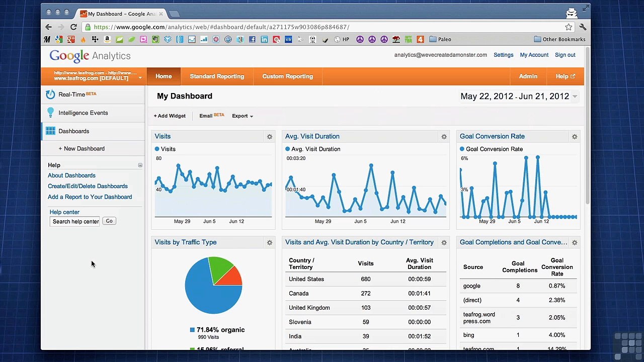Open Settings link in header

503,55
